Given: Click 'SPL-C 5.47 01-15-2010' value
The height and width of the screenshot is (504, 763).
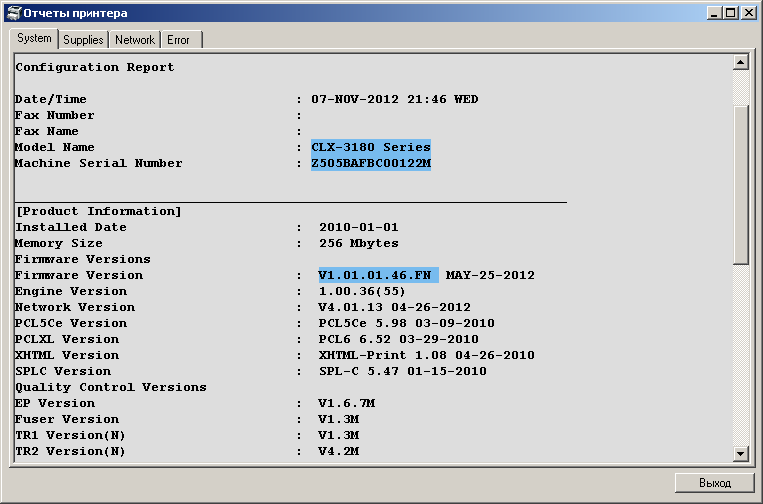Looking at the screenshot, I should tap(403, 372).
